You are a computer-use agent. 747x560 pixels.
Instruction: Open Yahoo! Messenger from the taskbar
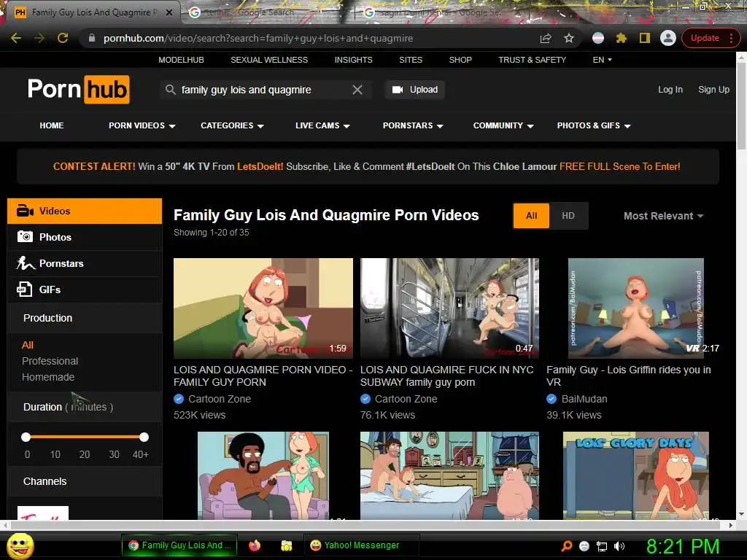(362, 545)
